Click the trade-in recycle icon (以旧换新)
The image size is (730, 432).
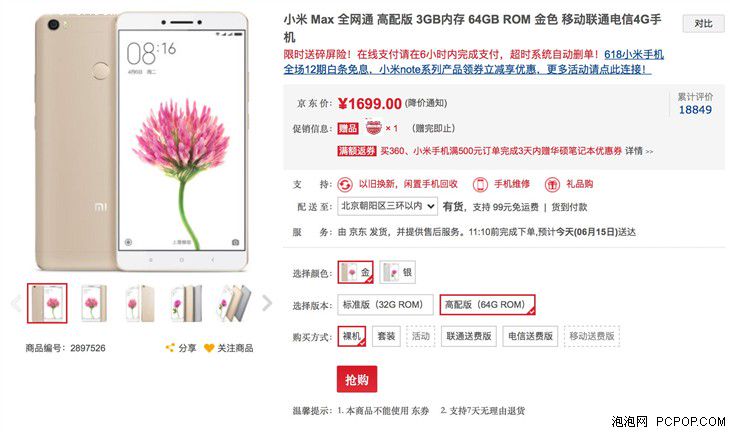(x=345, y=184)
